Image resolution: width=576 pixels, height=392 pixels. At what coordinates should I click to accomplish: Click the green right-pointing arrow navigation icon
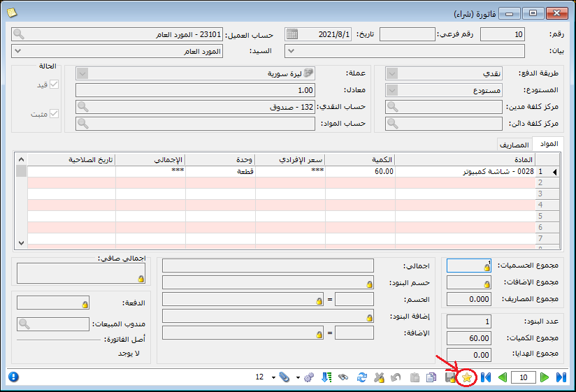pyautogui.click(x=545, y=377)
